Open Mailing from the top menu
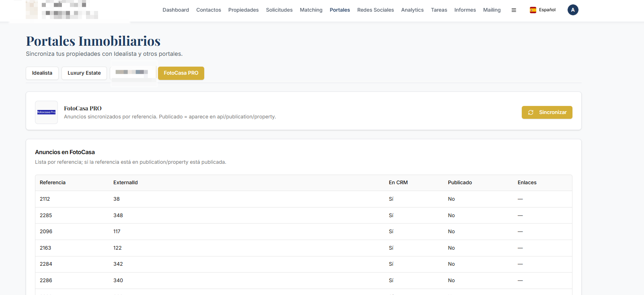The height and width of the screenshot is (295, 644). point(492,10)
